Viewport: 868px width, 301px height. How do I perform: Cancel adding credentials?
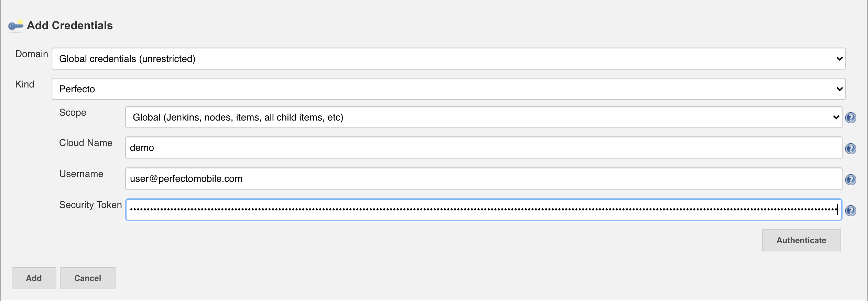pyautogui.click(x=88, y=278)
